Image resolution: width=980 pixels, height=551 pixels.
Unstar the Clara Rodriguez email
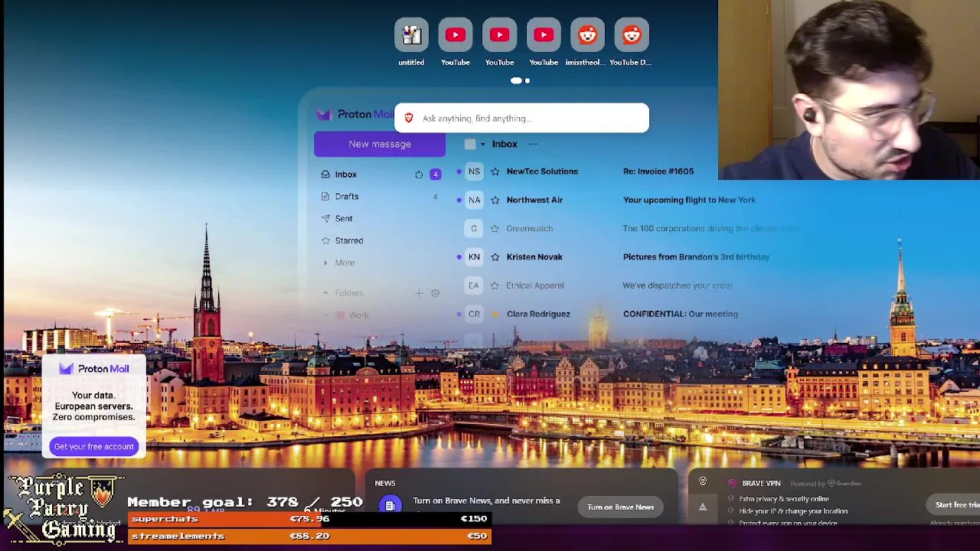click(495, 314)
